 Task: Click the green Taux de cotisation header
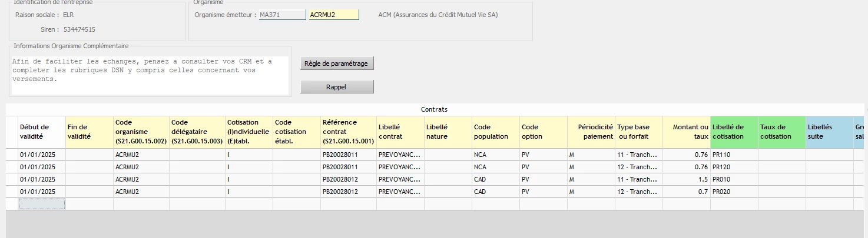[x=781, y=132]
